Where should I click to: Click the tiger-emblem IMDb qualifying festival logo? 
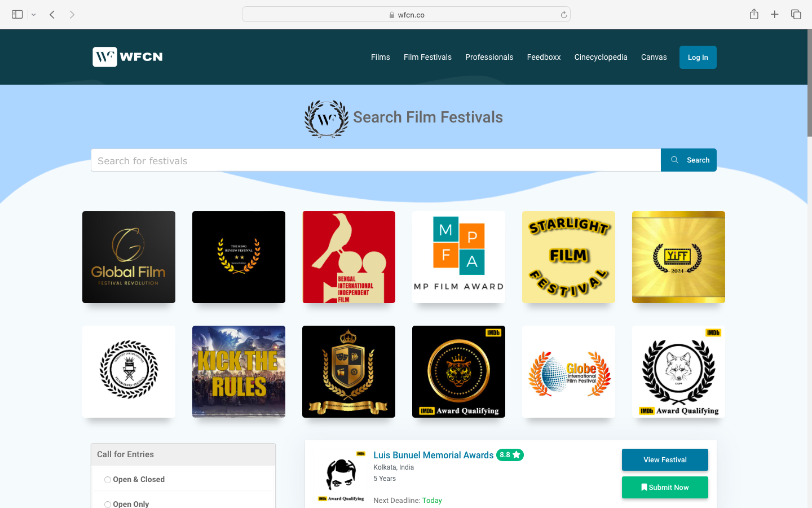458,371
